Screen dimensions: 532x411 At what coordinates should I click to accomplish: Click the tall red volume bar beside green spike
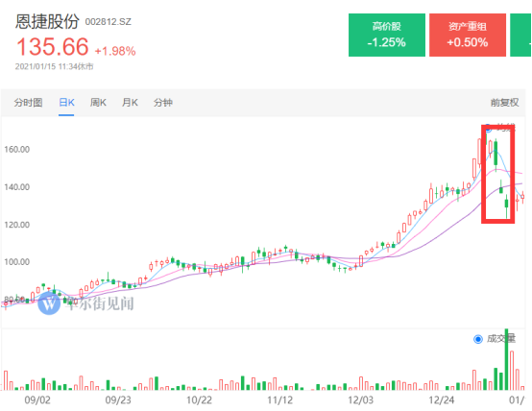pyautogui.click(x=512, y=371)
